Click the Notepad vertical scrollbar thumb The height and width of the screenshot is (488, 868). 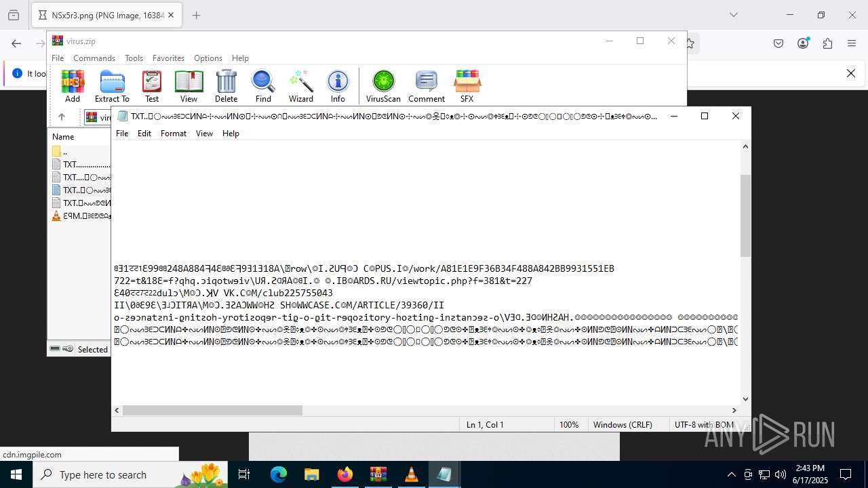point(746,216)
